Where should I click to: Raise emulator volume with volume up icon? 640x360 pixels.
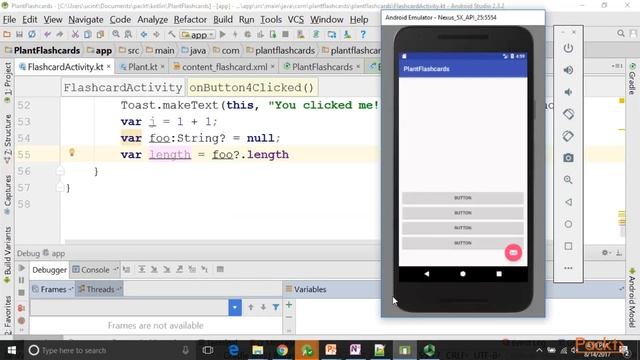point(568,70)
